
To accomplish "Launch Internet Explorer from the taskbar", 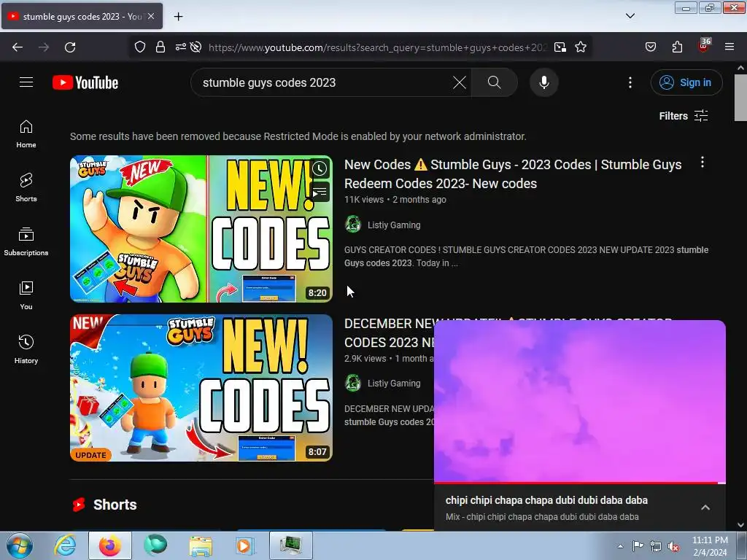I will point(64,545).
